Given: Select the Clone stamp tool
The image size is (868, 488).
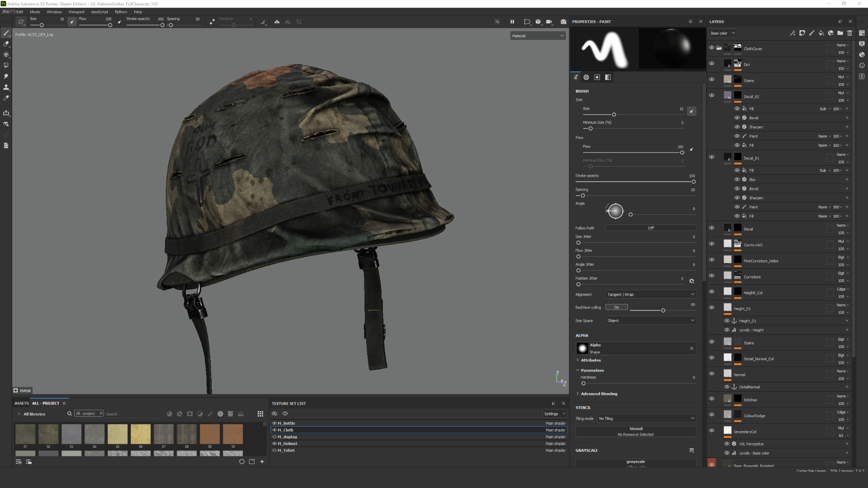Looking at the screenshot, I should (x=6, y=87).
